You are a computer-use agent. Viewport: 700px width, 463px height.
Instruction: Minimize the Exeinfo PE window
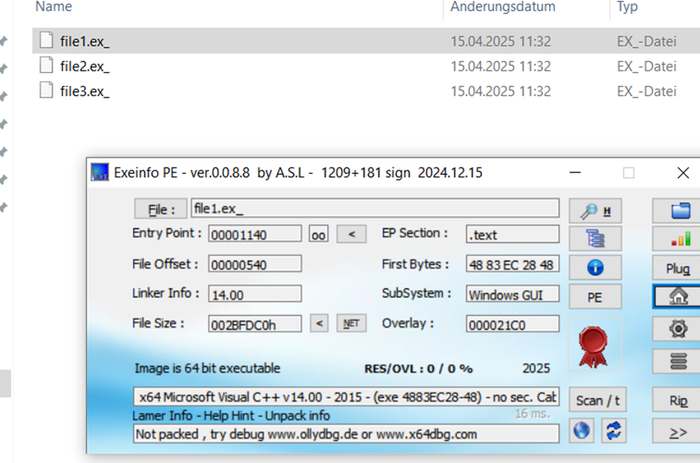coord(575,173)
